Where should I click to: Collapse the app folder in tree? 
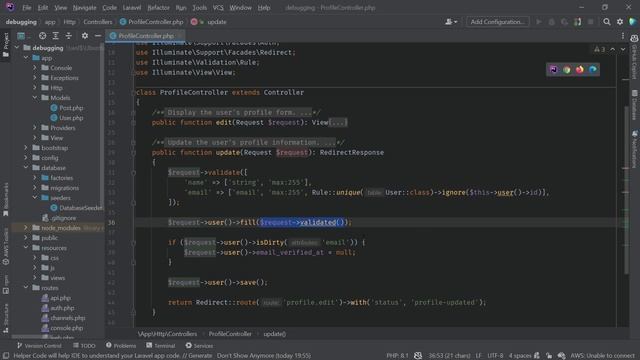click(26, 58)
